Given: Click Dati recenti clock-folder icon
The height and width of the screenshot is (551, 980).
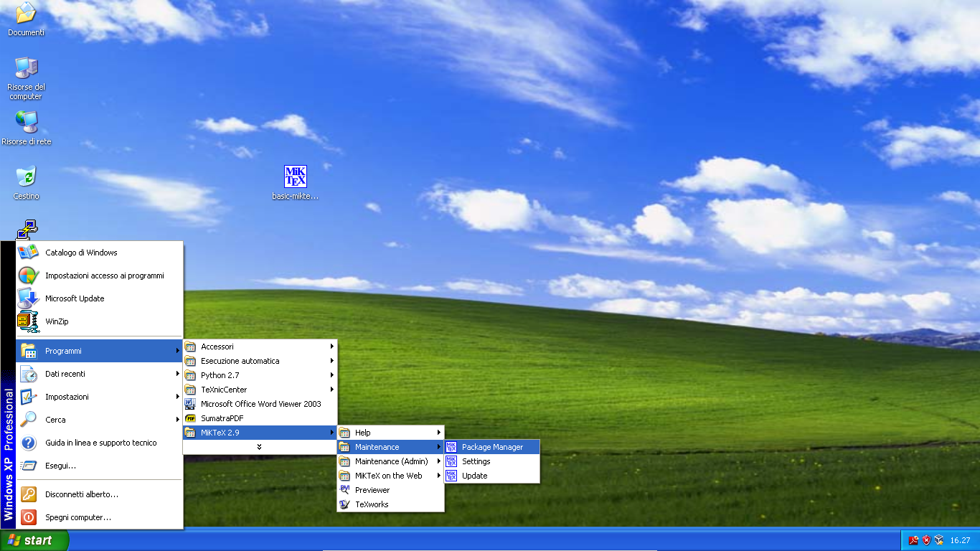Looking at the screenshot, I should coord(28,374).
